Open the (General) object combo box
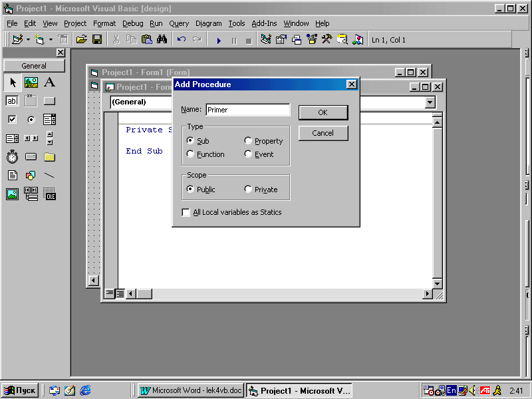The height and width of the screenshot is (399, 532). (141, 102)
